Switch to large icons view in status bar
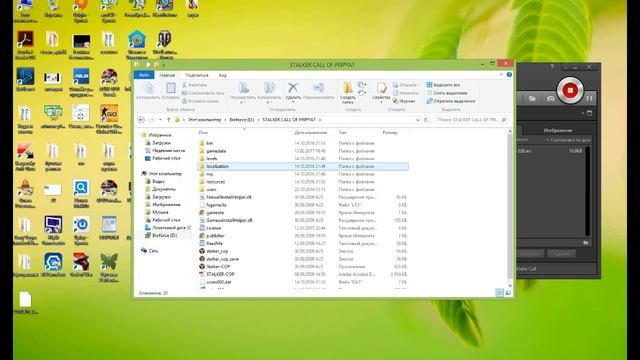 [x=508, y=293]
